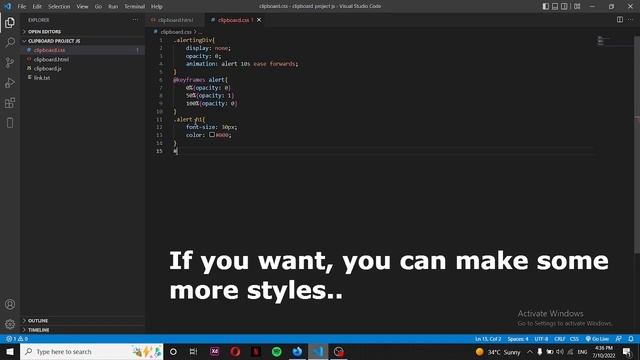Launch Adobe XD from the taskbar
640x360 pixels.
[x=214, y=351]
